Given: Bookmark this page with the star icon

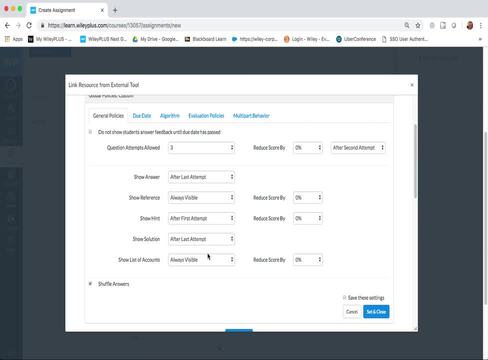Looking at the screenshot, I should coord(418,25).
